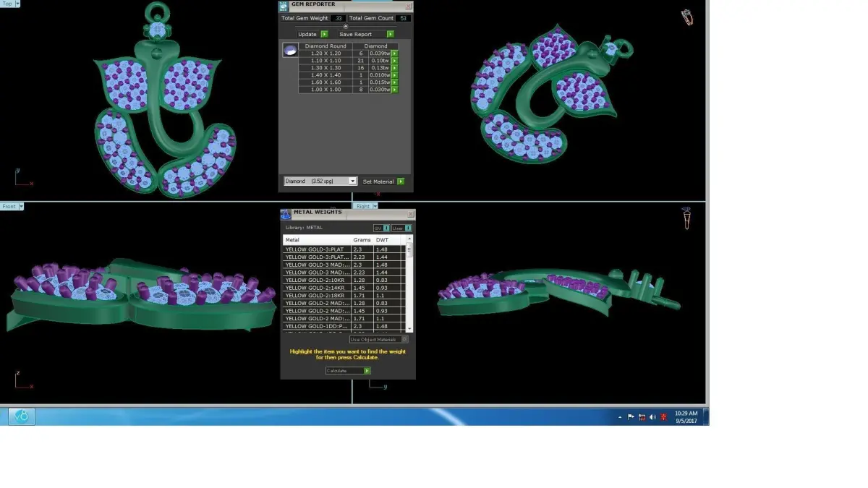Screen dimensions: 868x488
Task: Click the Start button on taskbar
Action: [21, 416]
